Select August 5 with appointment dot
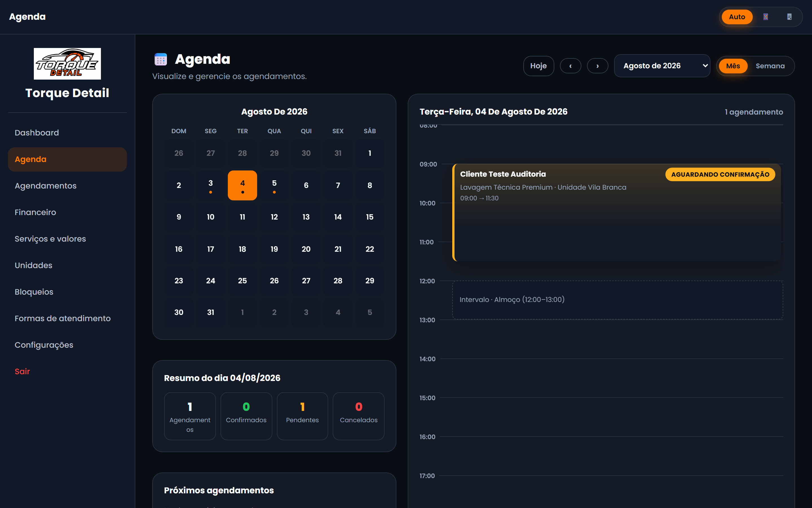812x508 pixels. pos(274,185)
